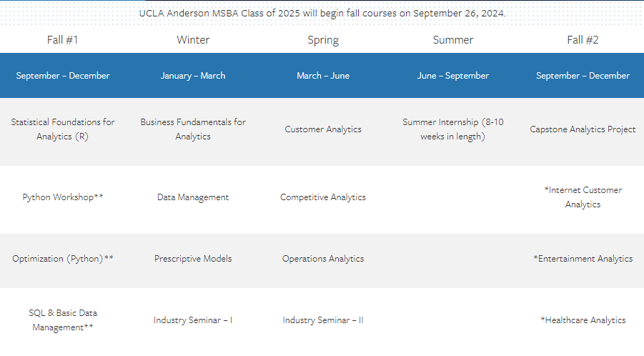Select the Winter column heading
This screenshot has width=644, height=356.
click(x=192, y=40)
